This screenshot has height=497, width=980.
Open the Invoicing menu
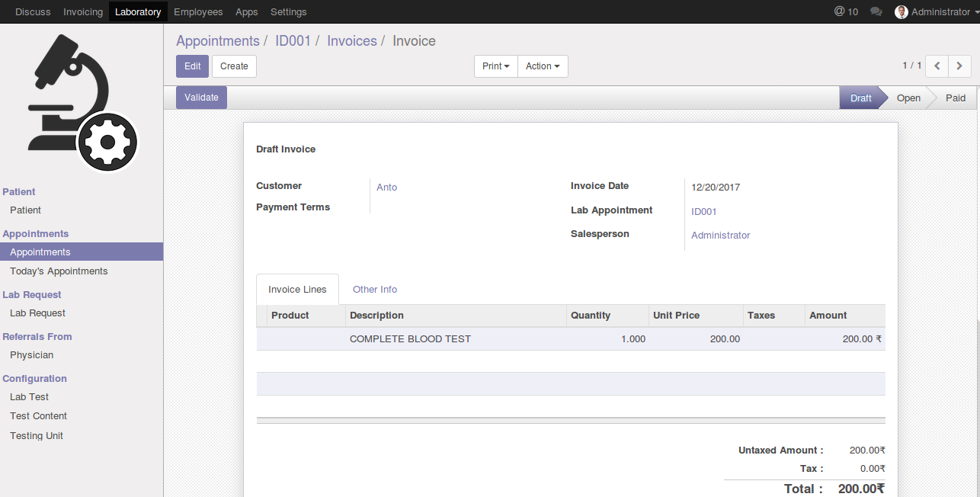(x=83, y=11)
